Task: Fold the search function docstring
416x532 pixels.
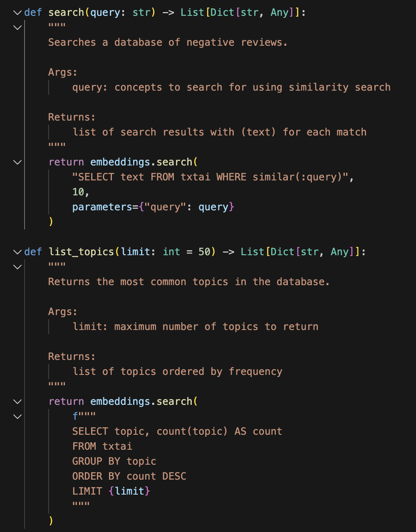Action: point(17,27)
